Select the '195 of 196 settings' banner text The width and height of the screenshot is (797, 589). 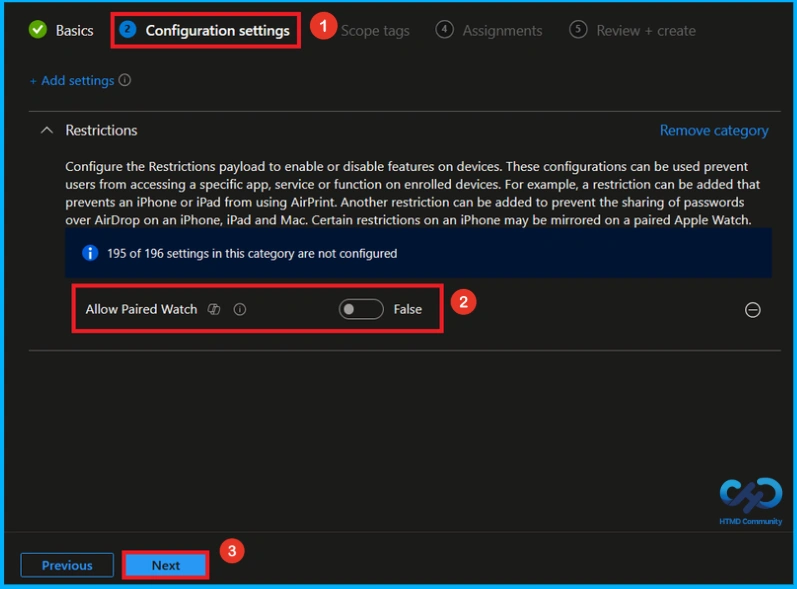click(252, 254)
